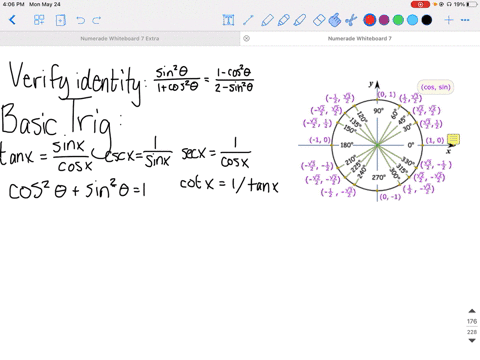This screenshot has height=360, width=480.
Task: Go to next page with down arrow
Action: coord(472,340)
